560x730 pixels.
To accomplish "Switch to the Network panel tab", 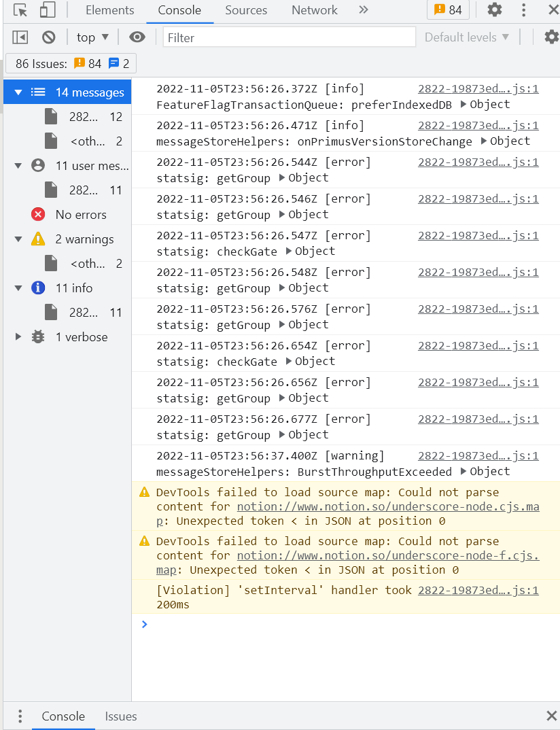I will [x=314, y=10].
